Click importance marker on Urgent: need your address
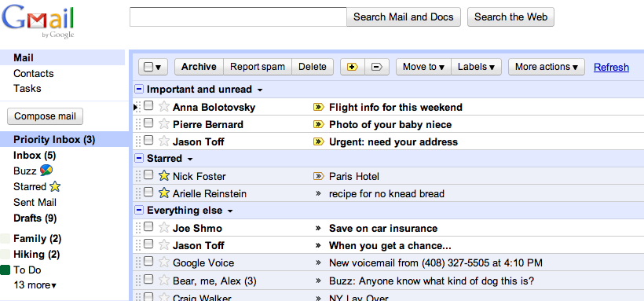 [318, 142]
